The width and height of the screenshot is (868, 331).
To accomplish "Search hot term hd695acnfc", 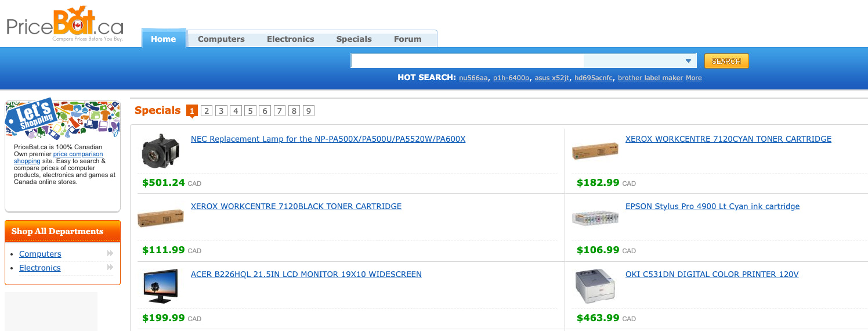I will 593,78.
